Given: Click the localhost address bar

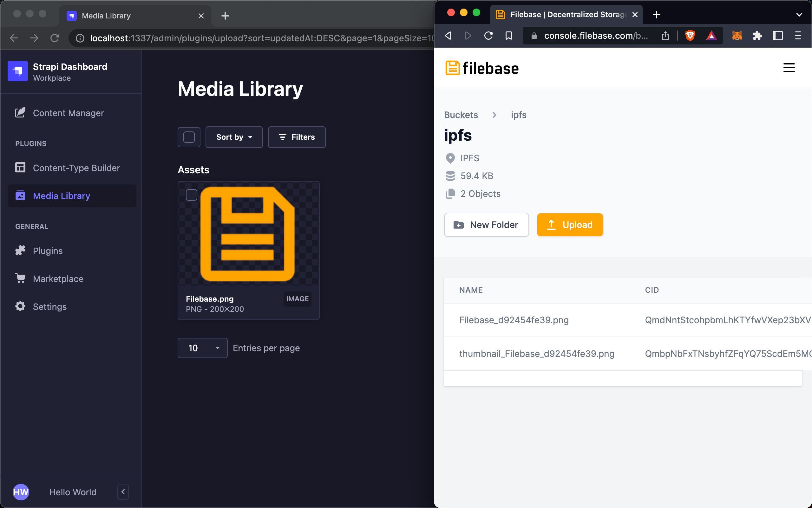Looking at the screenshot, I should tap(262, 38).
